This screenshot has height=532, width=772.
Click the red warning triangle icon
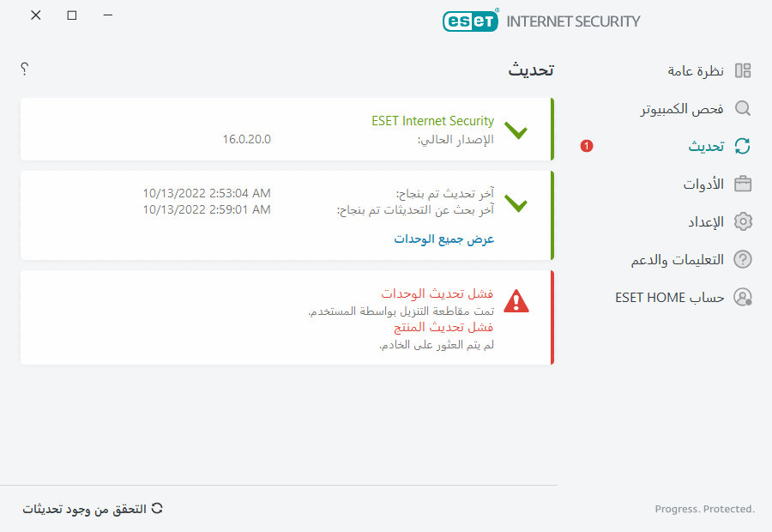click(x=516, y=300)
